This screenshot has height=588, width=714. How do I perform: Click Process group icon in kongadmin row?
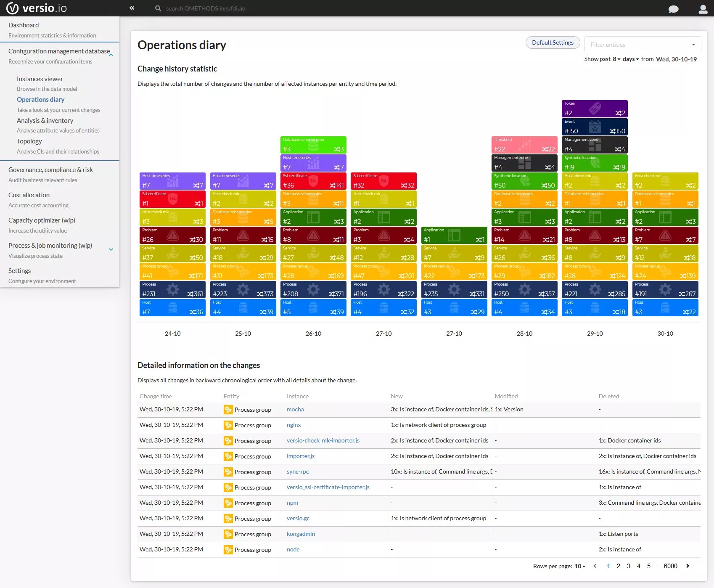tap(228, 534)
